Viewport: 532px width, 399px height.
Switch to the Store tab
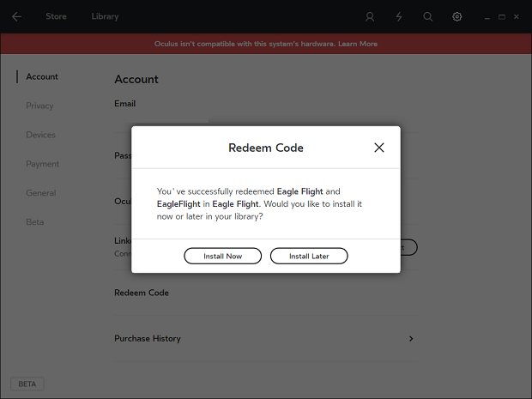tap(56, 16)
